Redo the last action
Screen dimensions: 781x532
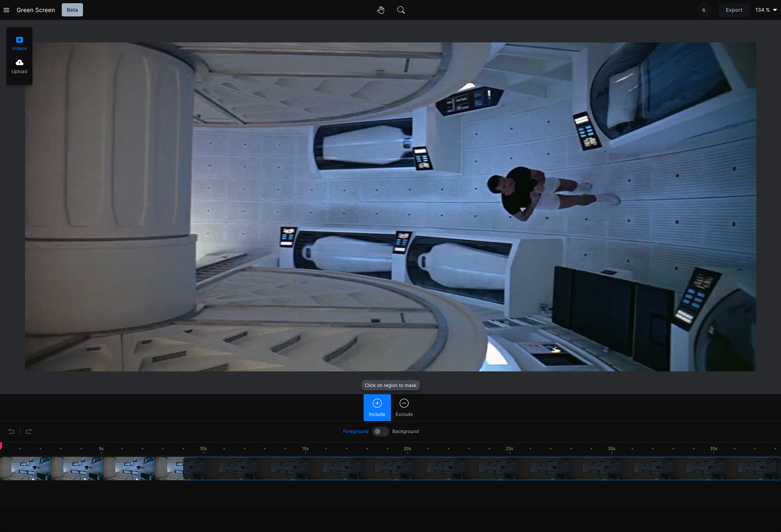(28, 432)
